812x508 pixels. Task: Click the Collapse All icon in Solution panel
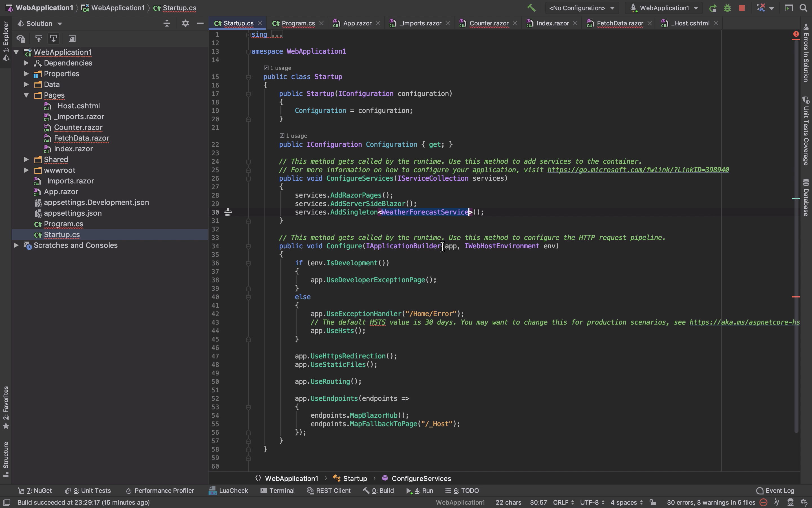[x=167, y=23]
